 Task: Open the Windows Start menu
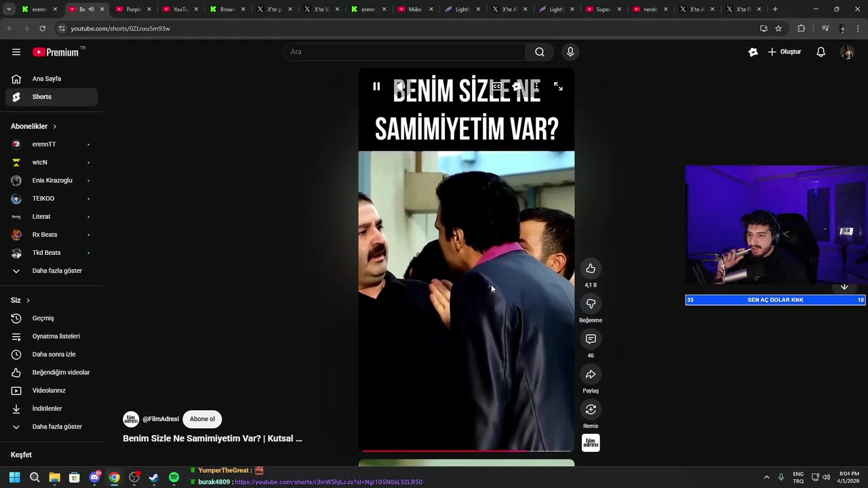[x=14, y=477]
